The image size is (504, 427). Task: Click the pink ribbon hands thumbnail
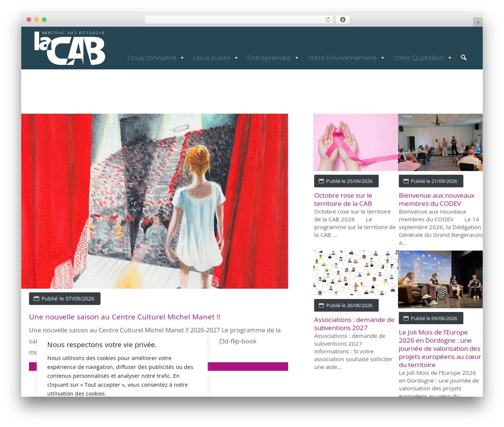coord(356,142)
